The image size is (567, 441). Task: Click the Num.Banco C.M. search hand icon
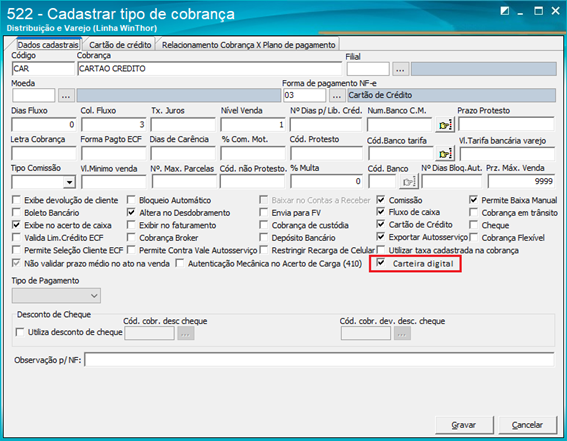coord(445,125)
